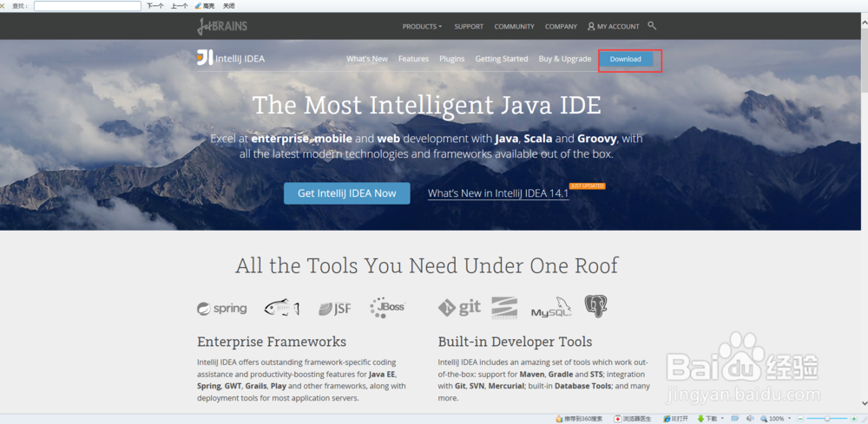Screen dimensions: 868x424
Task: Click the git logo
Action: coord(459,307)
